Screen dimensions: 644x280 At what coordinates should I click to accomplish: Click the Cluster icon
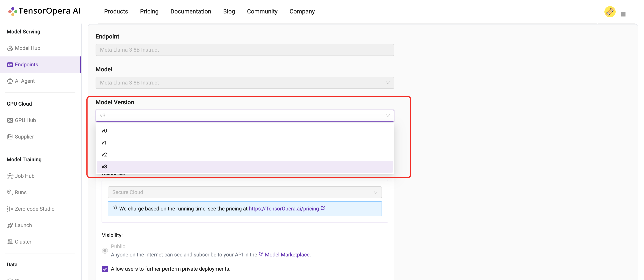point(10,242)
